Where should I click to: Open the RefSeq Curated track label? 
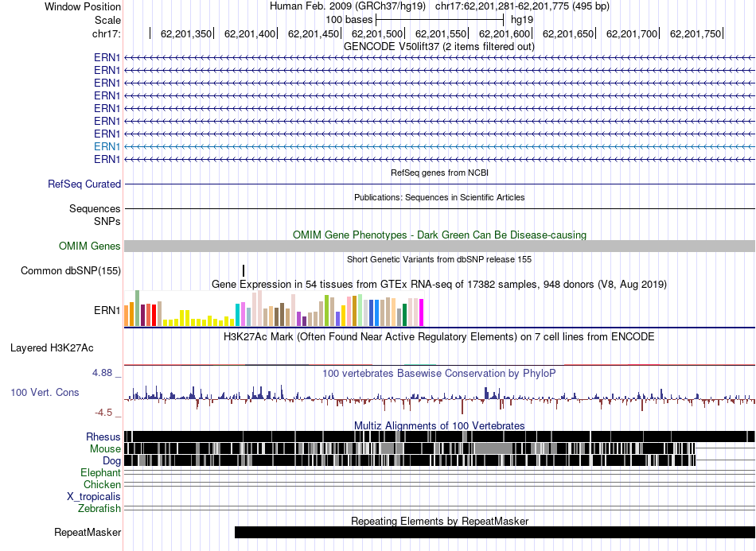[84, 184]
